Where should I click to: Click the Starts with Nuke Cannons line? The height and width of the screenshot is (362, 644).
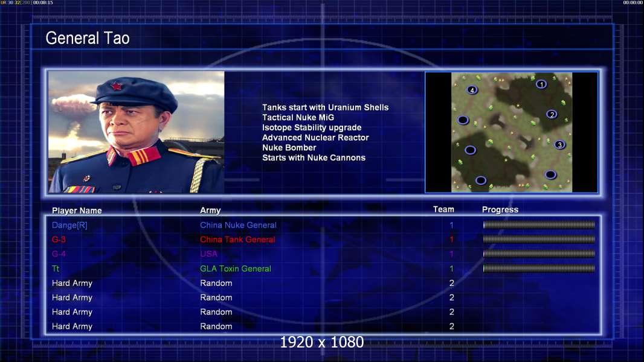coord(314,158)
